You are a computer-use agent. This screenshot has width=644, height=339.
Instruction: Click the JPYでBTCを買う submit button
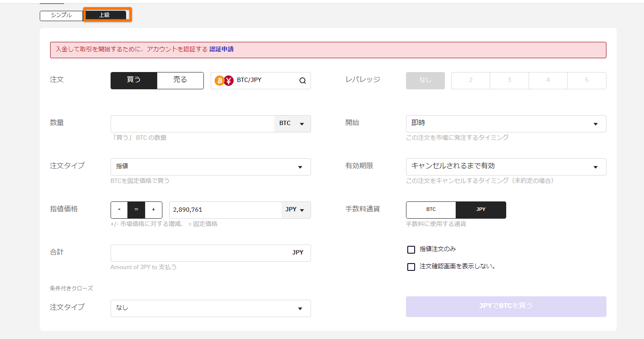tap(506, 307)
